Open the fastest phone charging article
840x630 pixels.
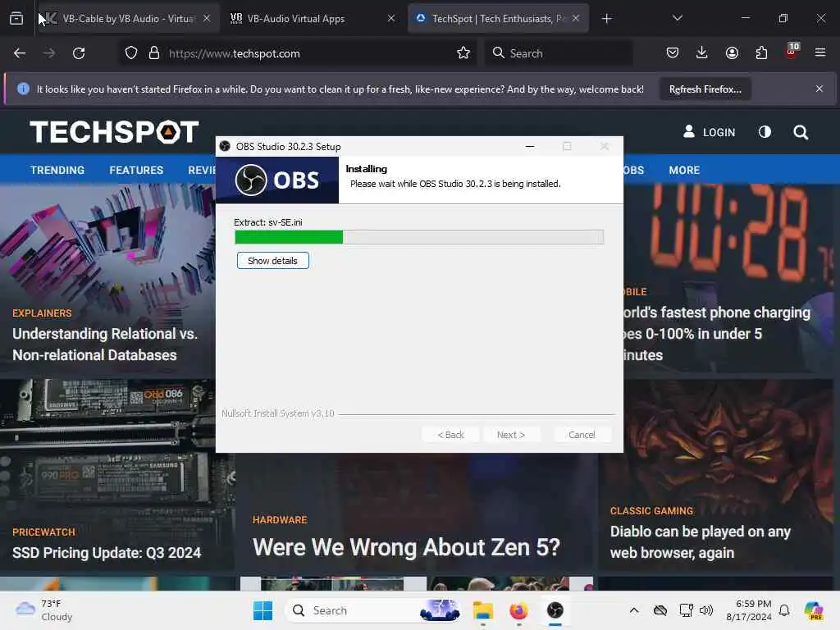coord(717,333)
